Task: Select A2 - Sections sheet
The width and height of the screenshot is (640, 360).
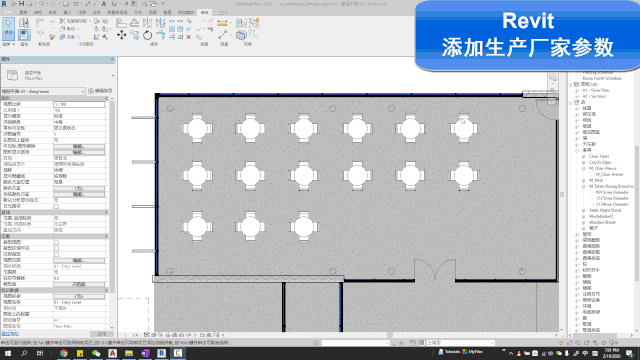Action: pyautogui.click(x=594, y=96)
